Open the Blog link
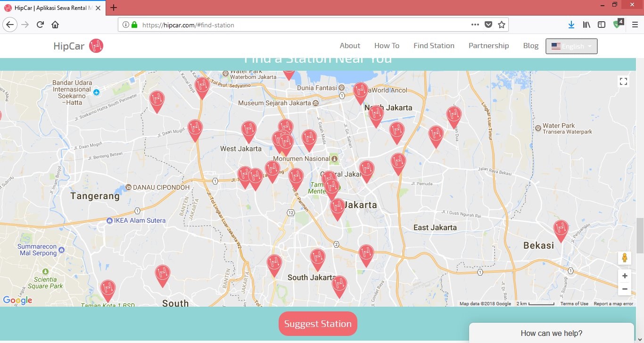644x343 pixels. pos(530,46)
